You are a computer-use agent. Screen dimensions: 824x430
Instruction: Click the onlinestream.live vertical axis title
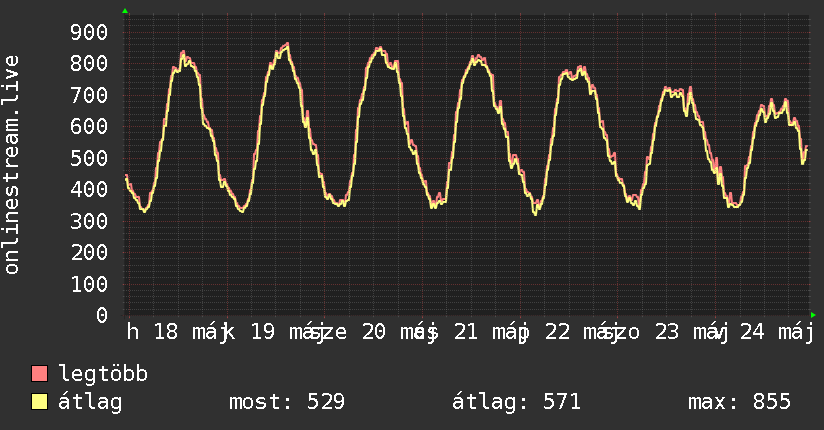12,165
